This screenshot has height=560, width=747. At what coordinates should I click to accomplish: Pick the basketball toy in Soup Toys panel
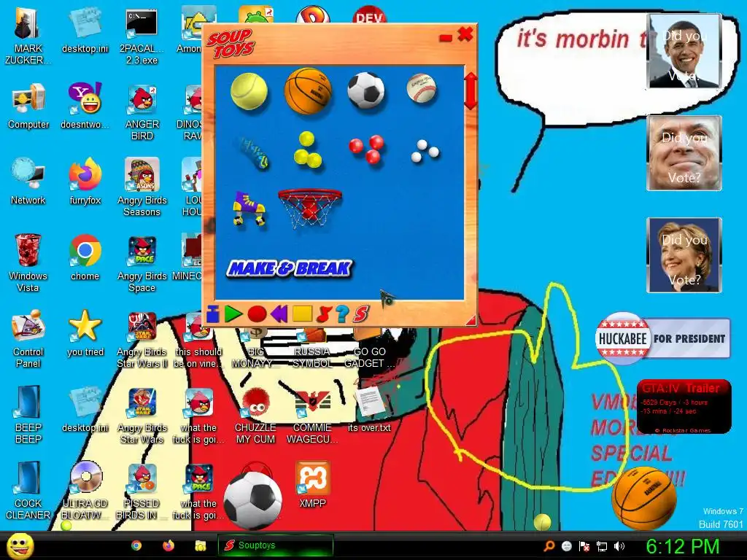[x=308, y=90]
